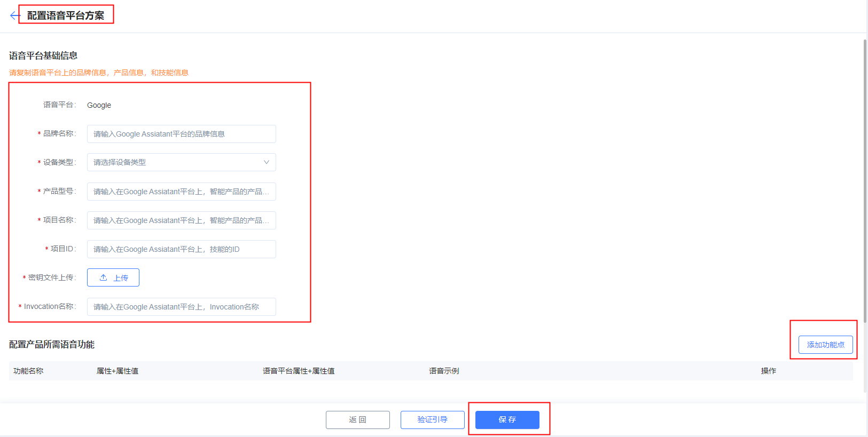Click the 返回 button
868x437 pixels.
358,420
